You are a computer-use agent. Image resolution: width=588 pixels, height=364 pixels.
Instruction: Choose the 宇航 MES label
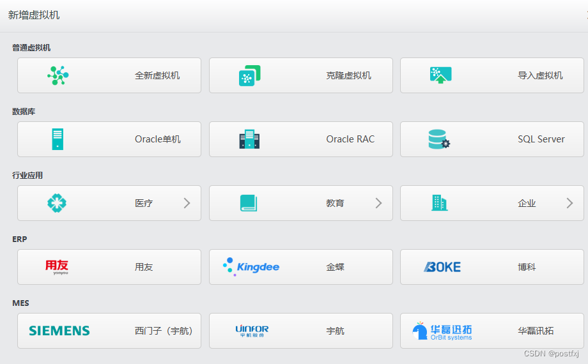[x=335, y=331]
